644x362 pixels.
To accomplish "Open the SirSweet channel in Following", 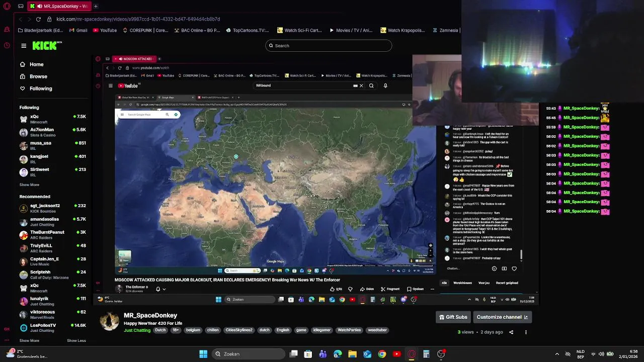I will tap(53, 172).
